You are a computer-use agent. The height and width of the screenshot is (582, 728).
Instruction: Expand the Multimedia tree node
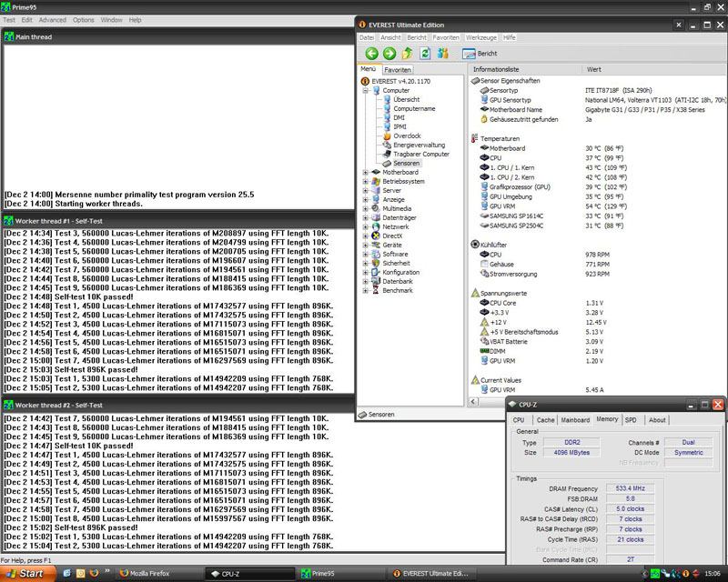(x=366, y=208)
